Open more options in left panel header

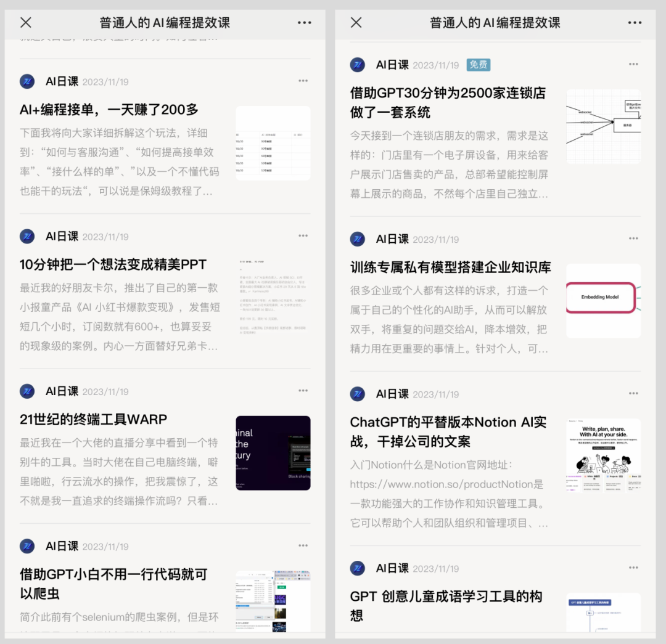point(305,23)
